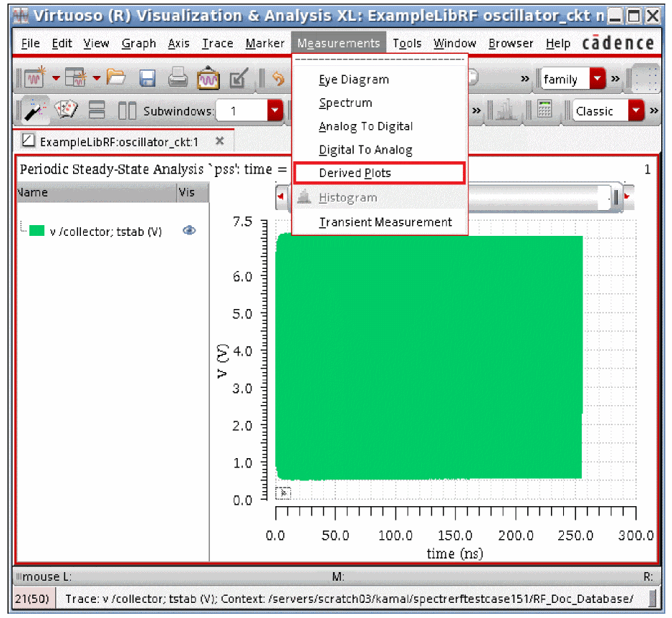Choose Eye Diagram from Measurements menu
Viewport: 672px width, 618px height.
pos(380,80)
